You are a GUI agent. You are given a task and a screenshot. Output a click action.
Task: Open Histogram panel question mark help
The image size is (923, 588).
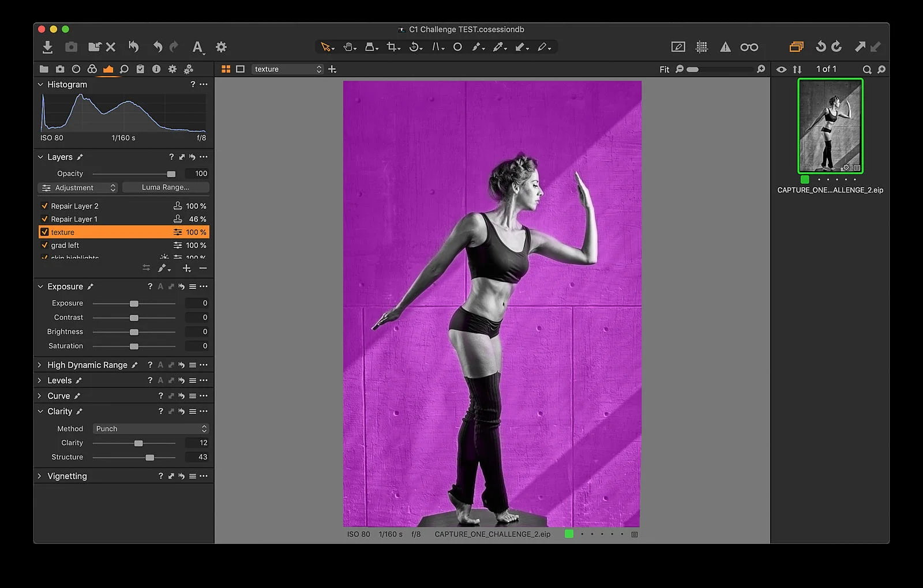pyautogui.click(x=193, y=84)
